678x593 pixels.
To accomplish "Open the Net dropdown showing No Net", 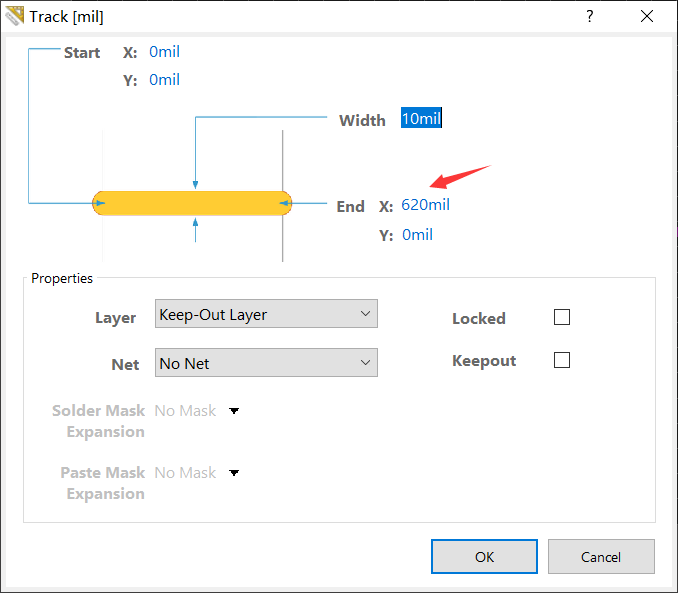I will click(x=266, y=362).
